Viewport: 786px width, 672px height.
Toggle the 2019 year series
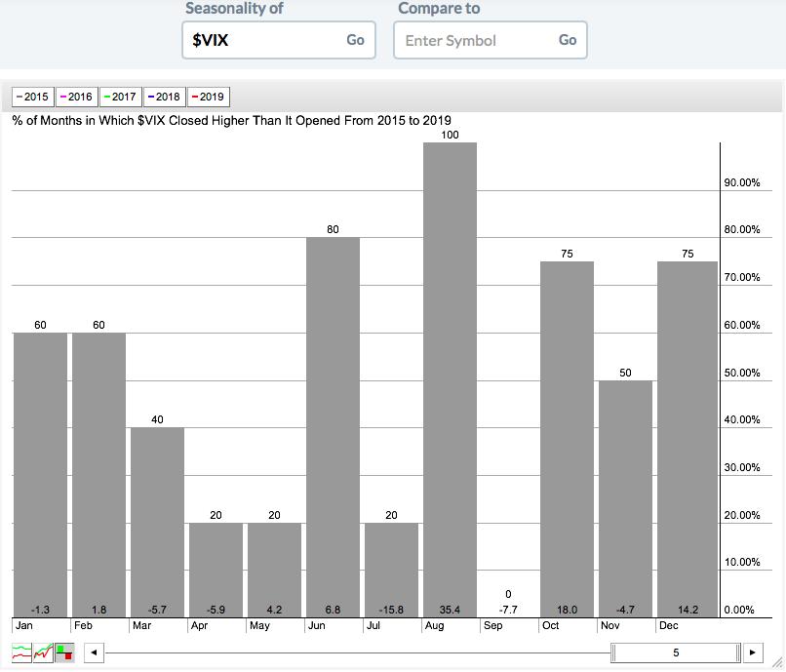click(x=208, y=97)
